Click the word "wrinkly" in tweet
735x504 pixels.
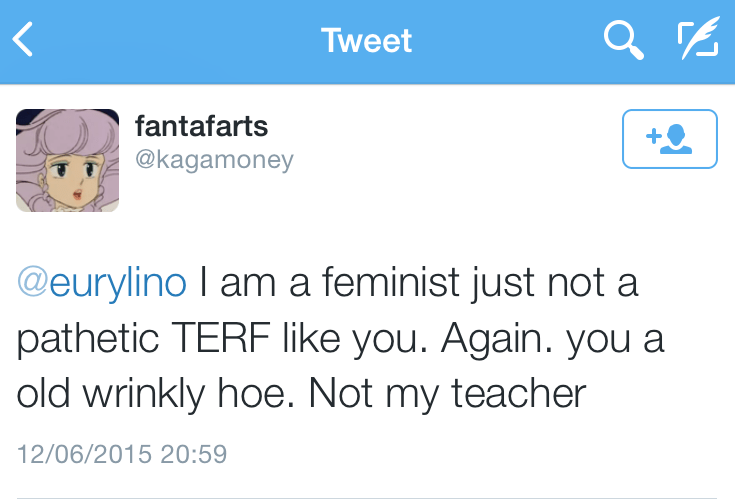(x=155, y=394)
